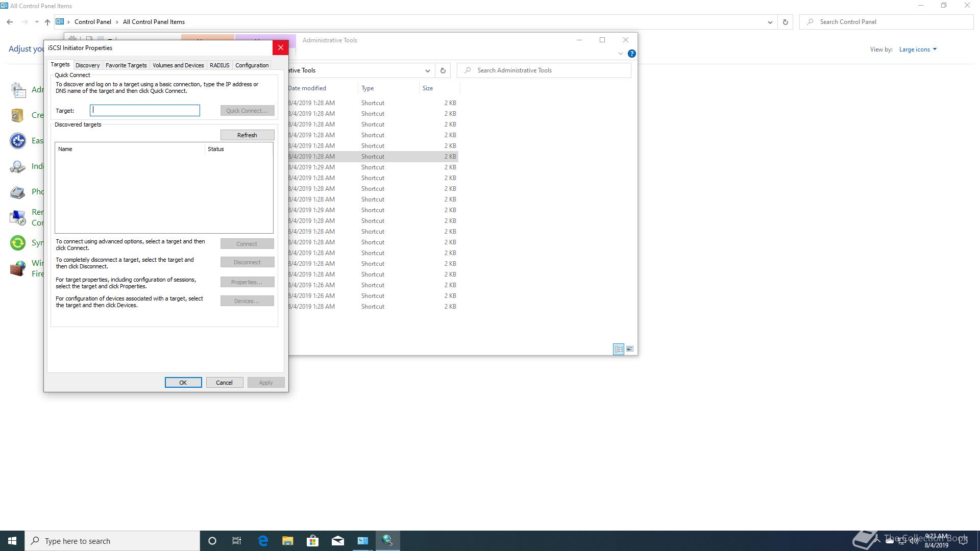Open Ease of Access Center icon
The height and width of the screenshot is (551, 980).
pyautogui.click(x=17, y=141)
